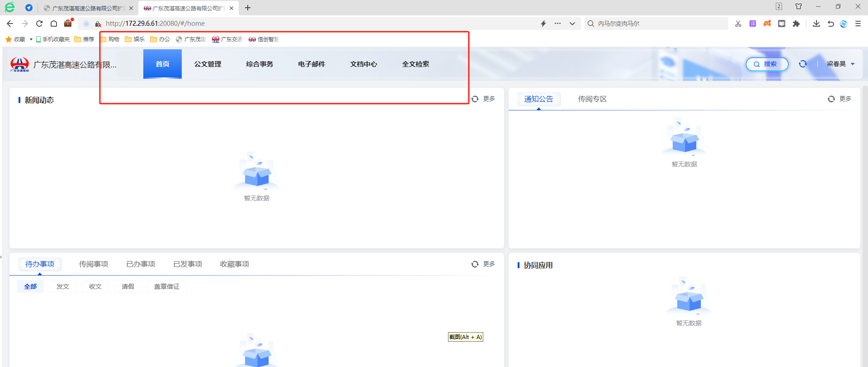Click the insecure-connection lock icon in address bar
This screenshot has width=868, height=367.
point(98,24)
